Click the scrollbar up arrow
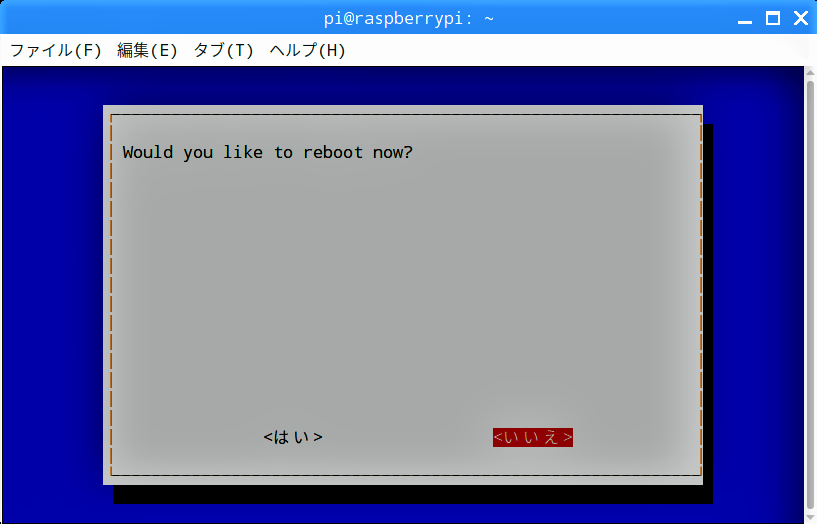817x524 pixels. tap(810, 72)
